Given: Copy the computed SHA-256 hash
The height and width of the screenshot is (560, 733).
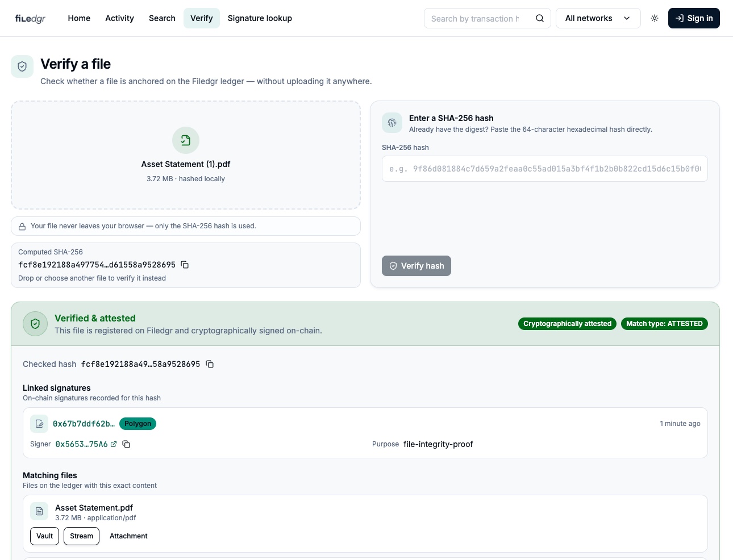Looking at the screenshot, I should click(x=185, y=265).
